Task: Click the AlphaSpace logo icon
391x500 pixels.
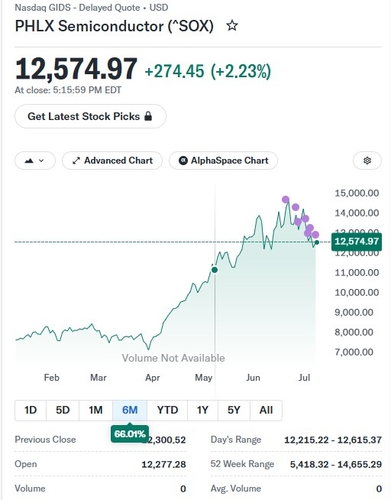Action: [x=183, y=161]
